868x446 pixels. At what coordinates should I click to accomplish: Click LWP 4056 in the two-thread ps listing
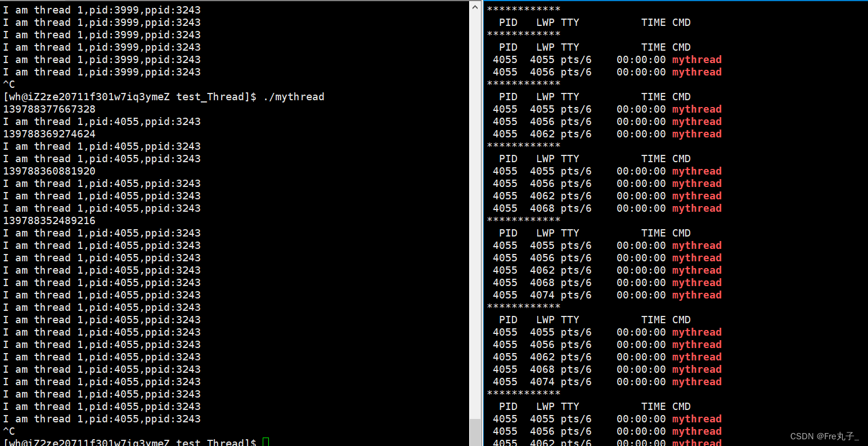(542, 72)
